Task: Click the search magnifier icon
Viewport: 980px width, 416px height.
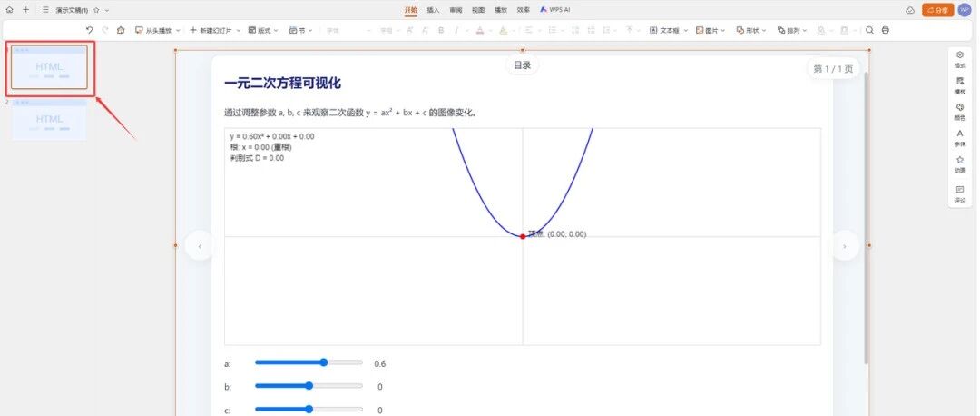Action: 869,30
